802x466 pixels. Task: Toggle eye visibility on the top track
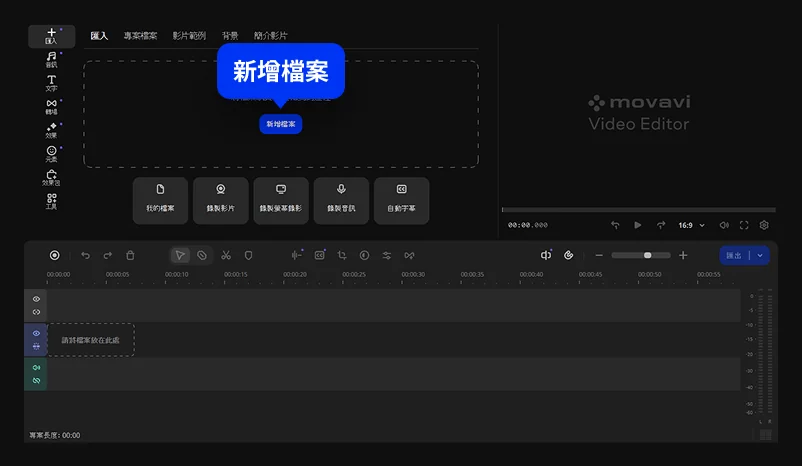click(x=36, y=299)
